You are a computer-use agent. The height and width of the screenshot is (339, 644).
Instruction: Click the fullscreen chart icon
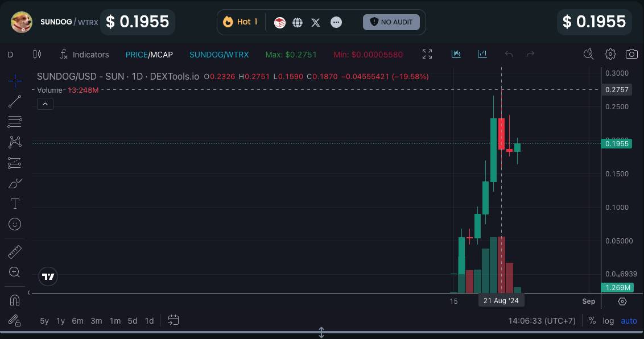tap(427, 54)
